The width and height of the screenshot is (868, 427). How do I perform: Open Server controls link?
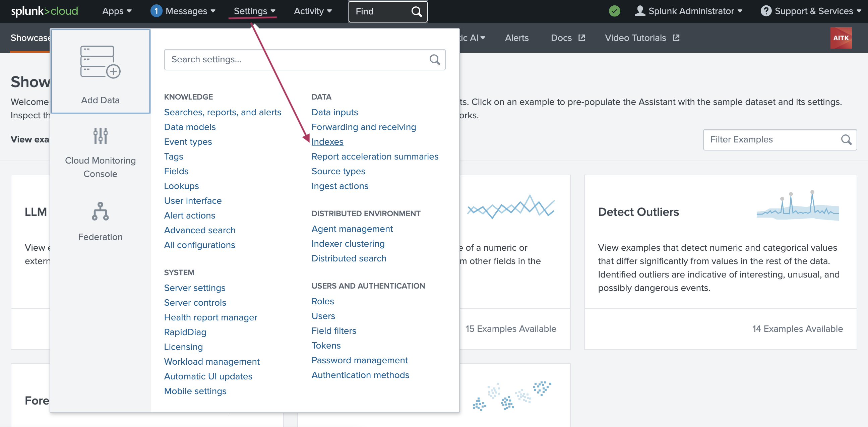coord(195,303)
